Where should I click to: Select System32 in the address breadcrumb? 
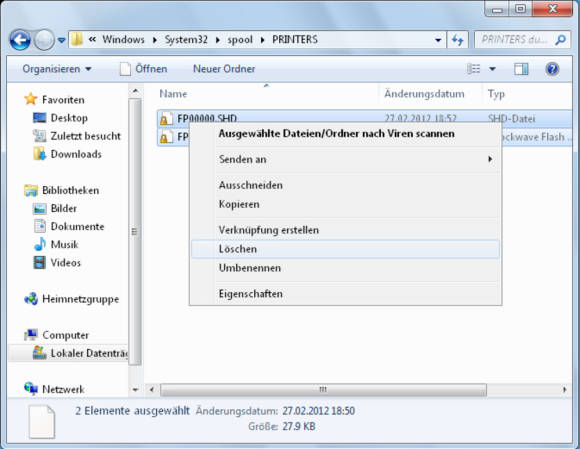(186, 39)
